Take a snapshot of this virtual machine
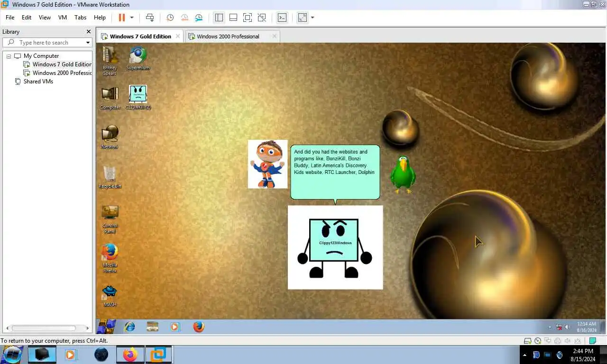 [170, 18]
